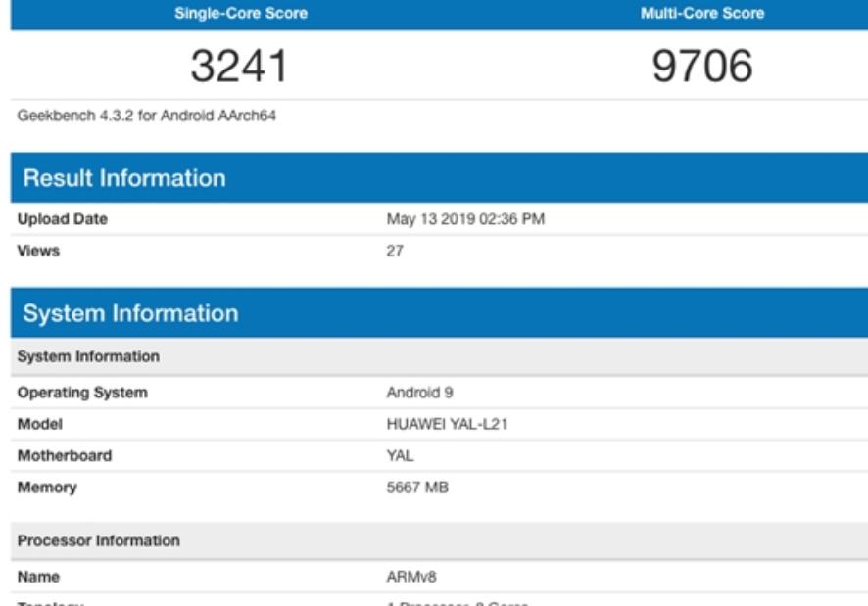Select the 5667 MB memory value
868x606 pixels.
point(417,487)
